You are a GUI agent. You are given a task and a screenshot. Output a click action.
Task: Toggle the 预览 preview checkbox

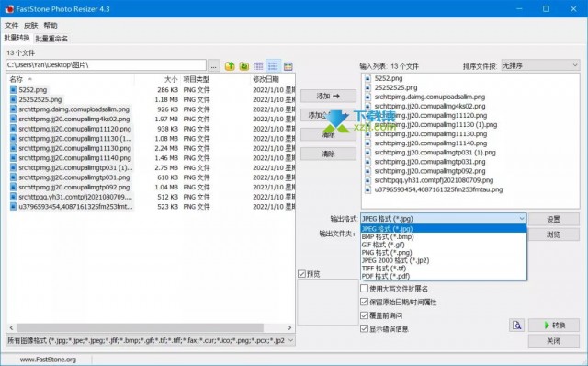pyautogui.click(x=301, y=274)
